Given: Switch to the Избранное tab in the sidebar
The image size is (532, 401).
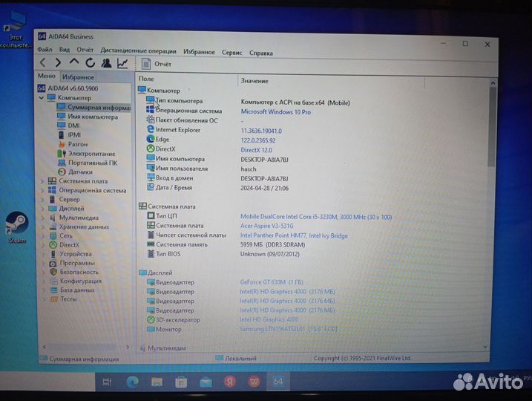Looking at the screenshot, I should [x=78, y=77].
